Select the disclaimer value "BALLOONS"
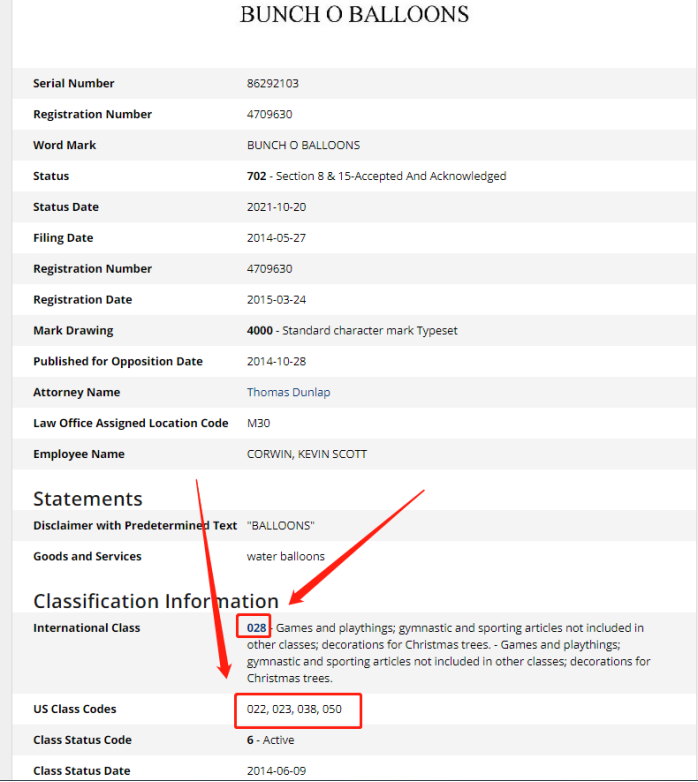This screenshot has width=698, height=782. [x=281, y=526]
